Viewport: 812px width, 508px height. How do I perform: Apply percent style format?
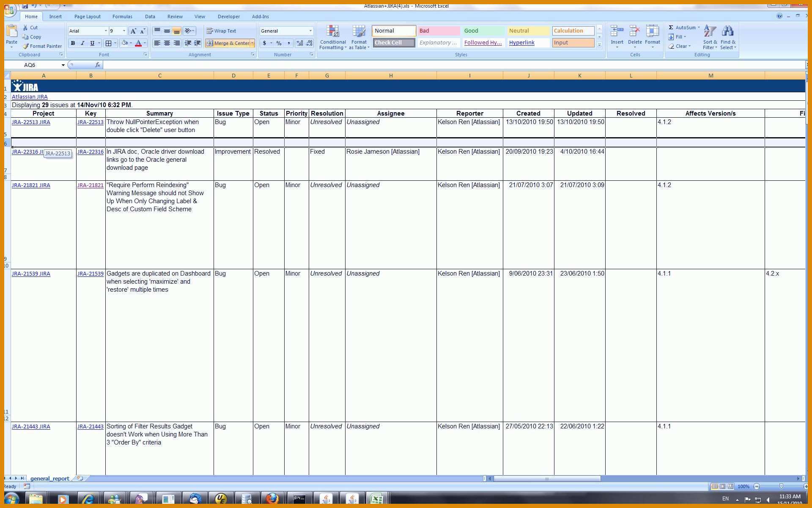tap(279, 43)
